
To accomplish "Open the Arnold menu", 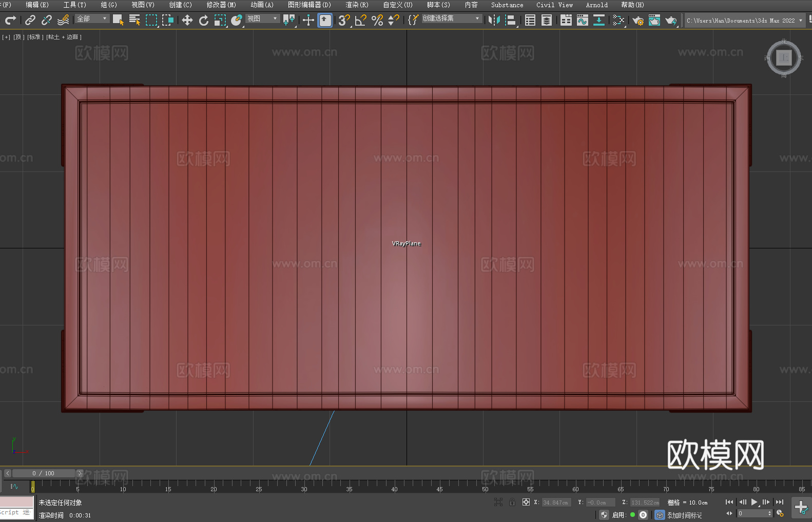I will [597, 5].
